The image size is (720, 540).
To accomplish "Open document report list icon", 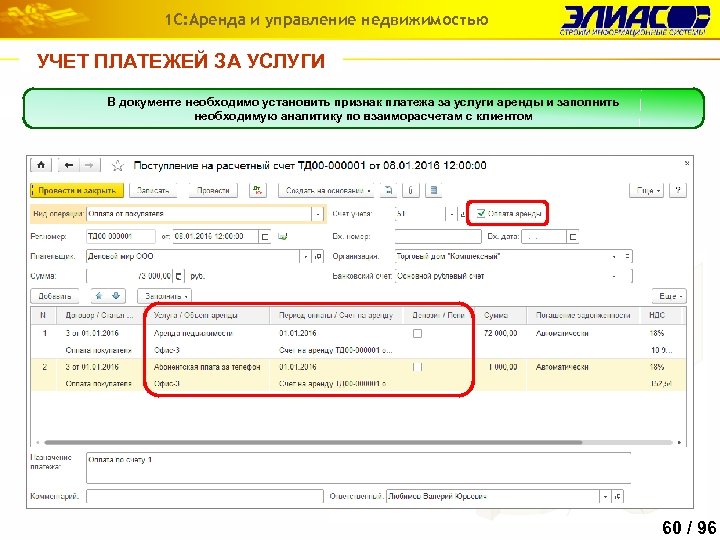I will click(x=433, y=190).
